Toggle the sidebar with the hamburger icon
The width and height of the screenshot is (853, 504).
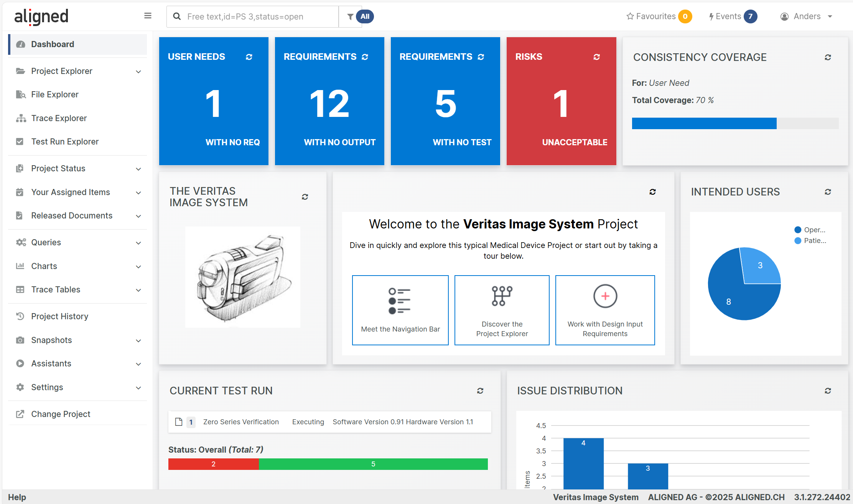coord(148,16)
